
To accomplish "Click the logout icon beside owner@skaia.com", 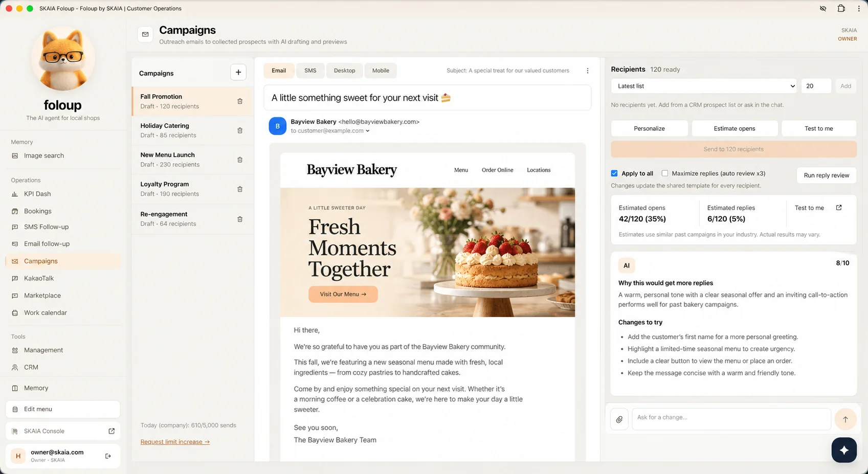I will (108, 456).
